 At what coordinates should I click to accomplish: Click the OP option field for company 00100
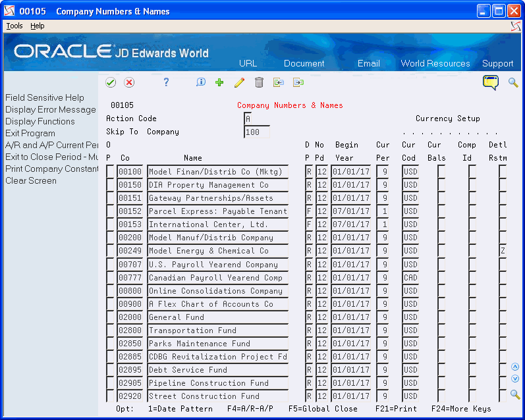110,171
